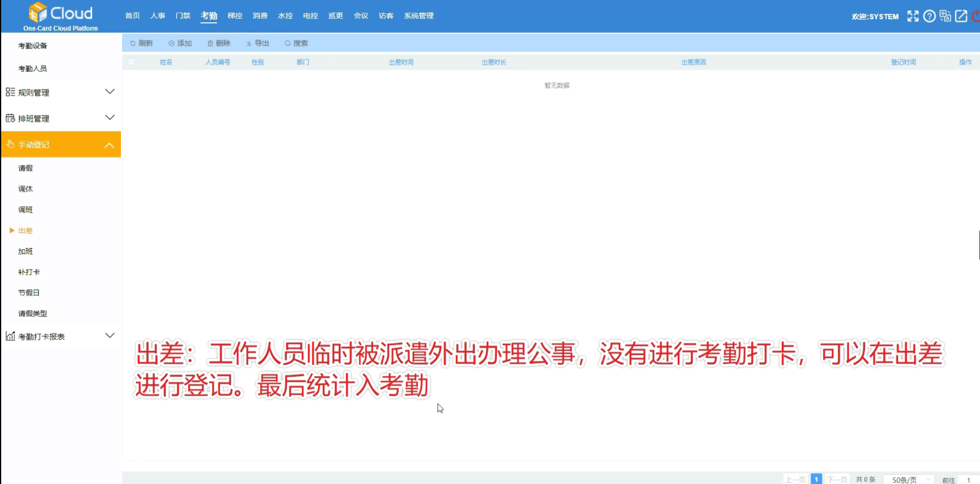This screenshot has height=484, width=980.
Task: Click the 前往 page number input field
Action: pyautogui.click(x=969, y=479)
